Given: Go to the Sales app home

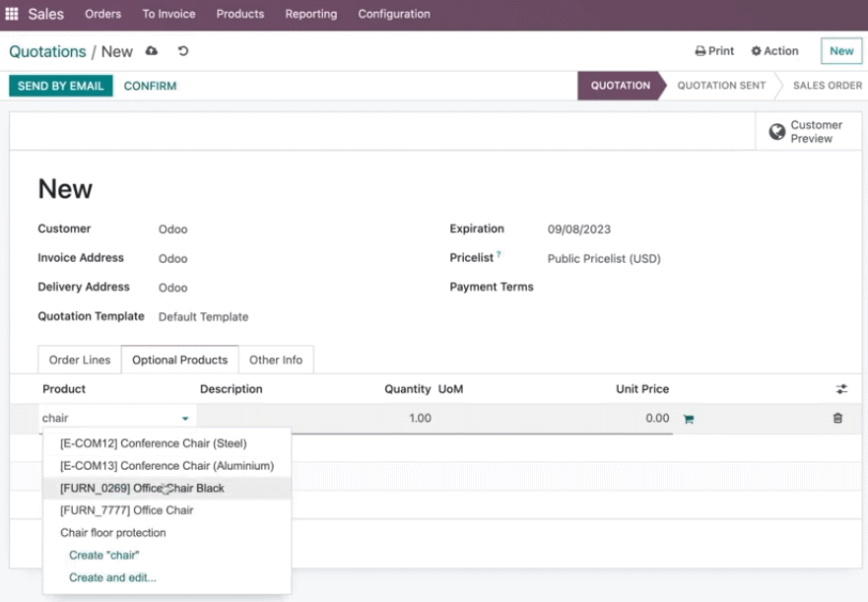Looking at the screenshot, I should (46, 14).
